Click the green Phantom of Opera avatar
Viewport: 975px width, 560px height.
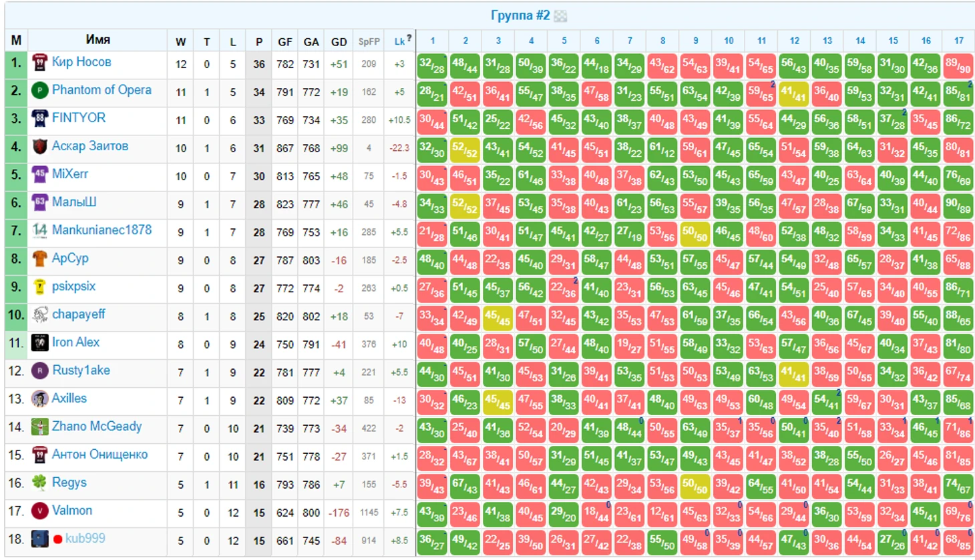pos(39,91)
